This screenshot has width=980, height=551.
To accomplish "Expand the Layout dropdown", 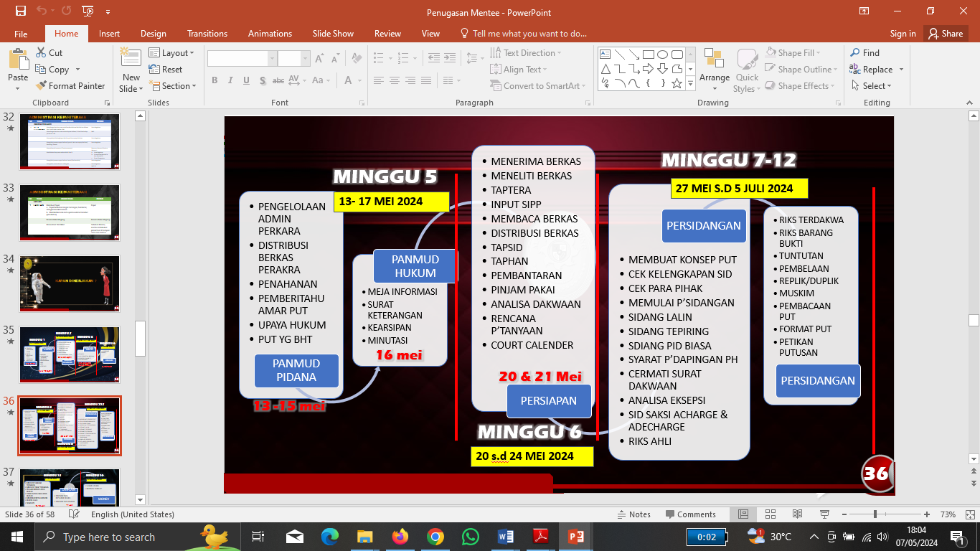I will pyautogui.click(x=174, y=53).
